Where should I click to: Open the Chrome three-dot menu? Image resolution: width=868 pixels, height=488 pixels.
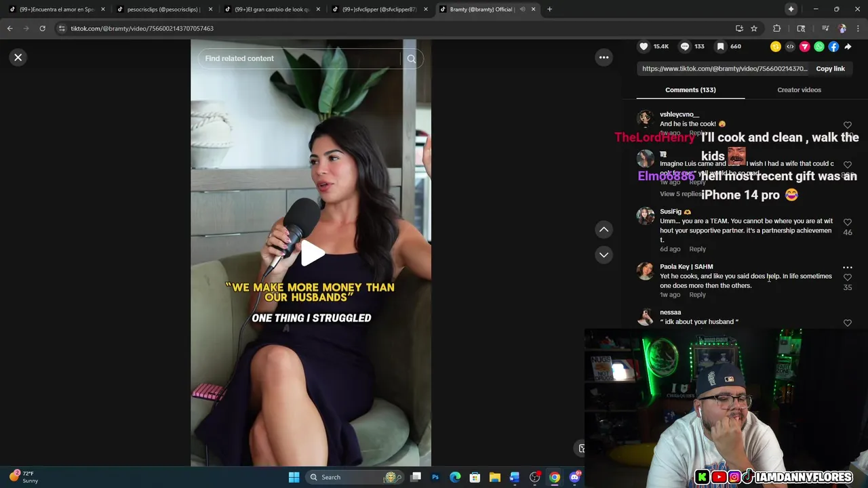(858, 28)
